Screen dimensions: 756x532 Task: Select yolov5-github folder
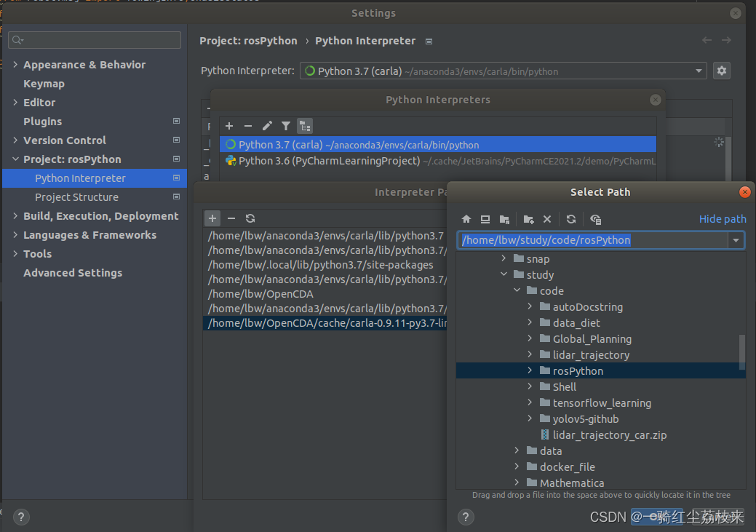pos(585,418)
